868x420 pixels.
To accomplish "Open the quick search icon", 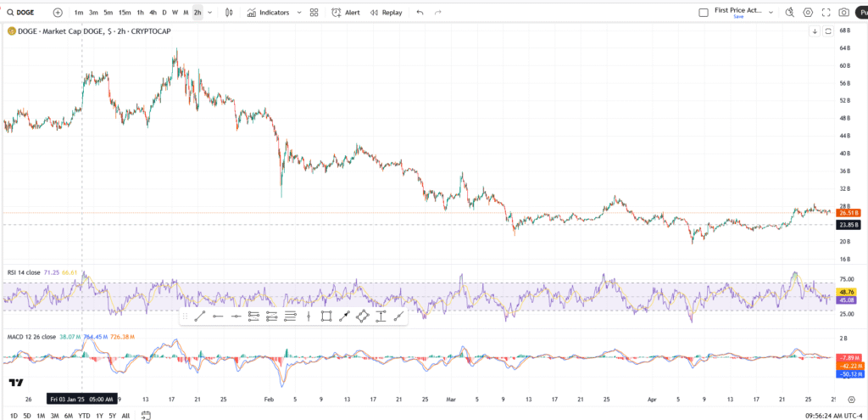I will click(x=789, y=13).
